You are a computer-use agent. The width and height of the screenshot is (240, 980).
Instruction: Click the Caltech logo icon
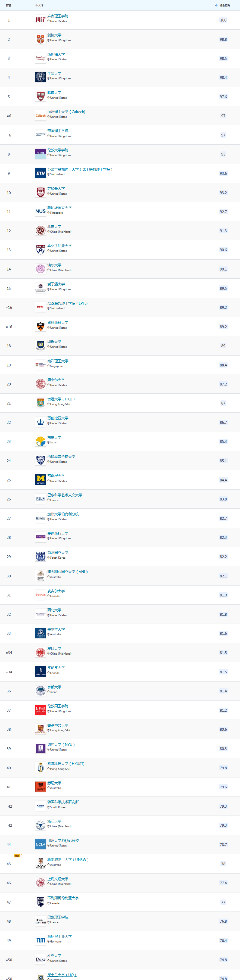[40, 116]
